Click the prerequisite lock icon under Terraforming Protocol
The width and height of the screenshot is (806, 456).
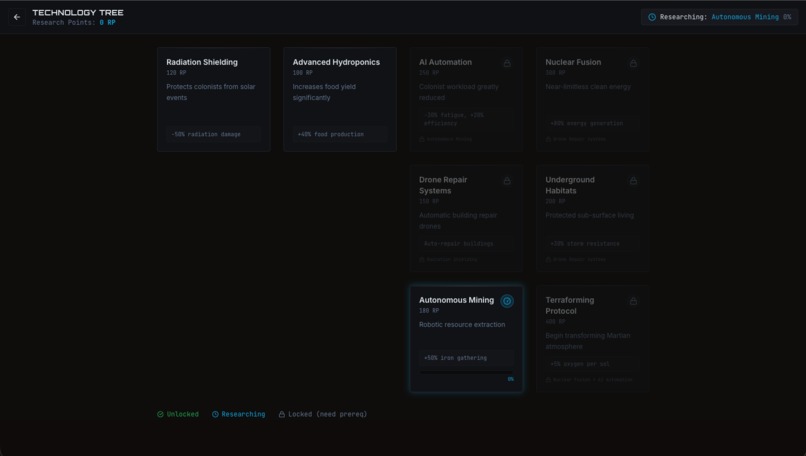(548, 380)
